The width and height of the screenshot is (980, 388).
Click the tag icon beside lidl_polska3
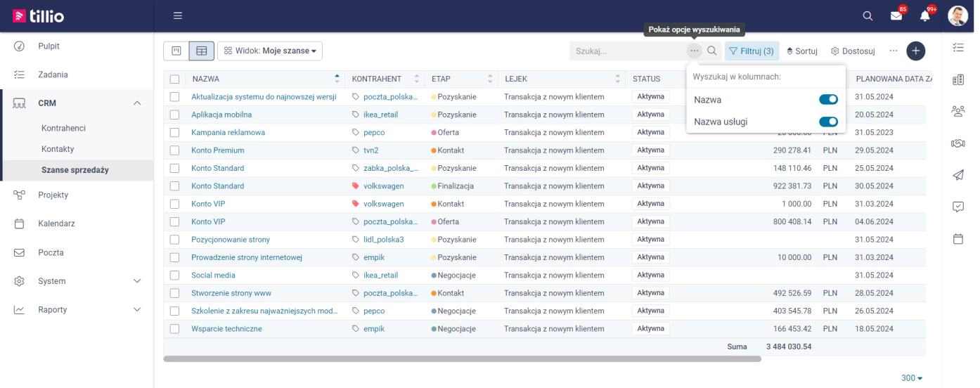(356, 240)
